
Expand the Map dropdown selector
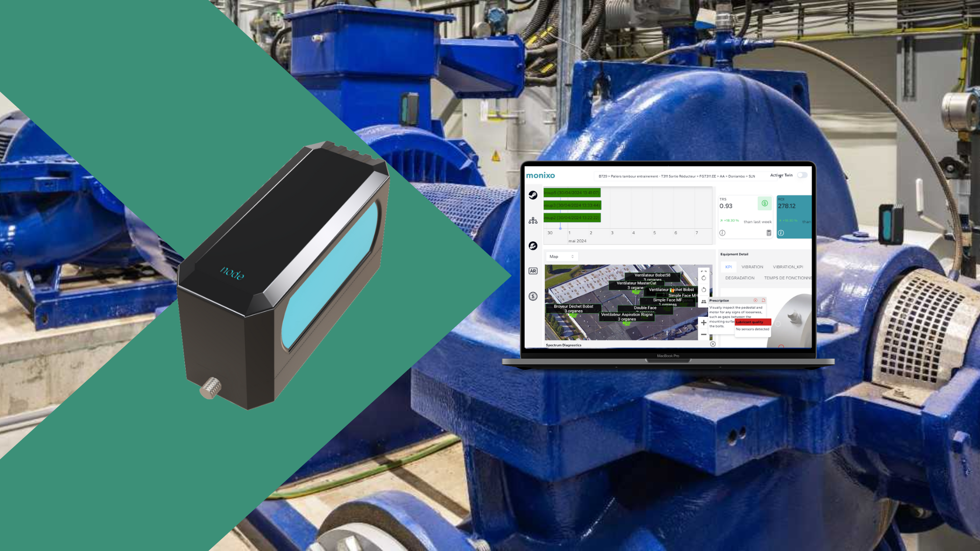(561, 256)
